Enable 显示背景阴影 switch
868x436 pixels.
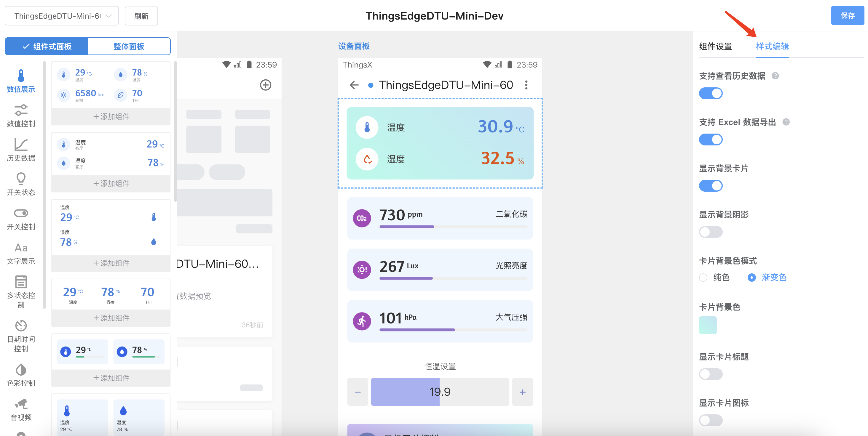[711, 232]
